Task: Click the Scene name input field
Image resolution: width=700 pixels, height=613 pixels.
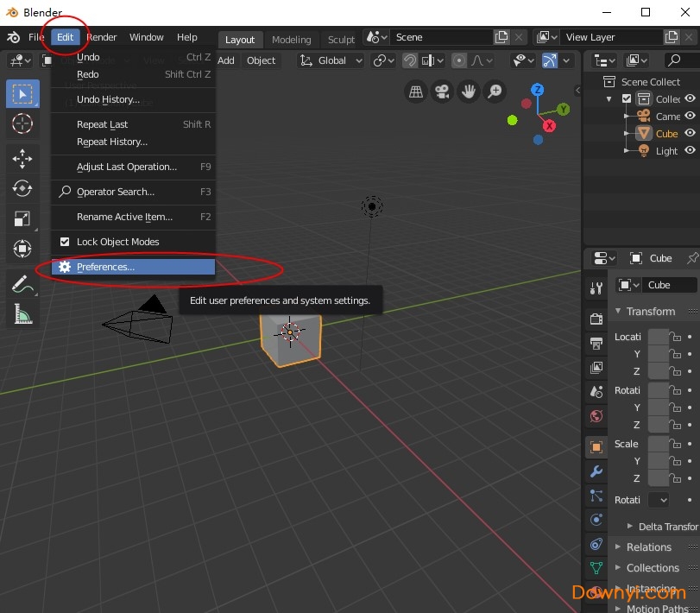Action: coord(440,37)
